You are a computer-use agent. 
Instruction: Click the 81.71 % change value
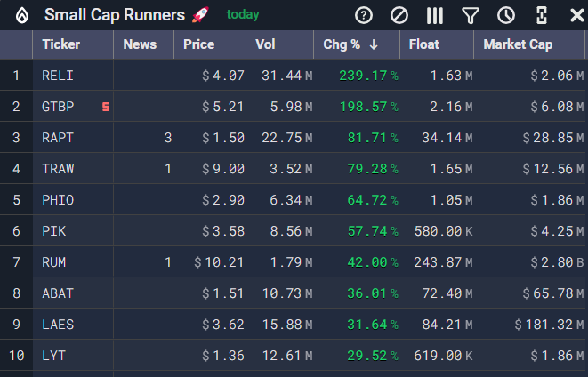click(x=373, y=138)
